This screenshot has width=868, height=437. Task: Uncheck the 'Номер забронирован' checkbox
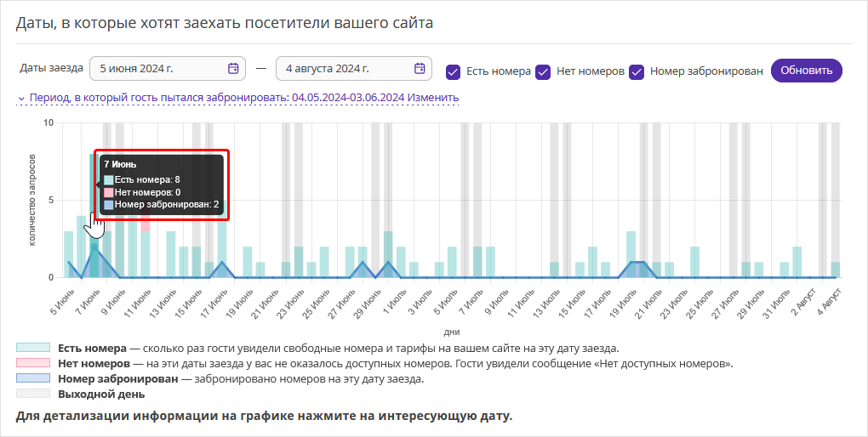[x=637, y=72]
